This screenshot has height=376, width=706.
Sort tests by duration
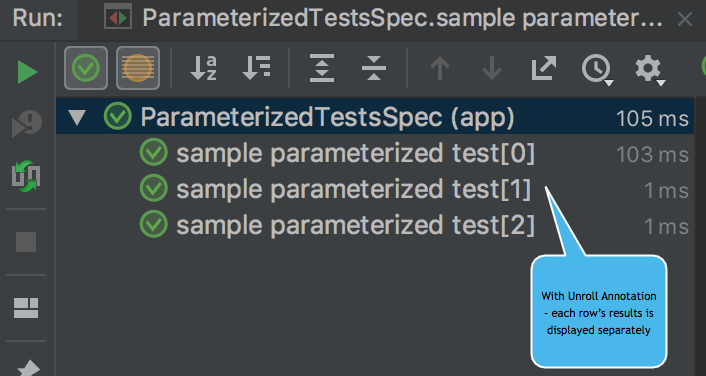[256, 68]
